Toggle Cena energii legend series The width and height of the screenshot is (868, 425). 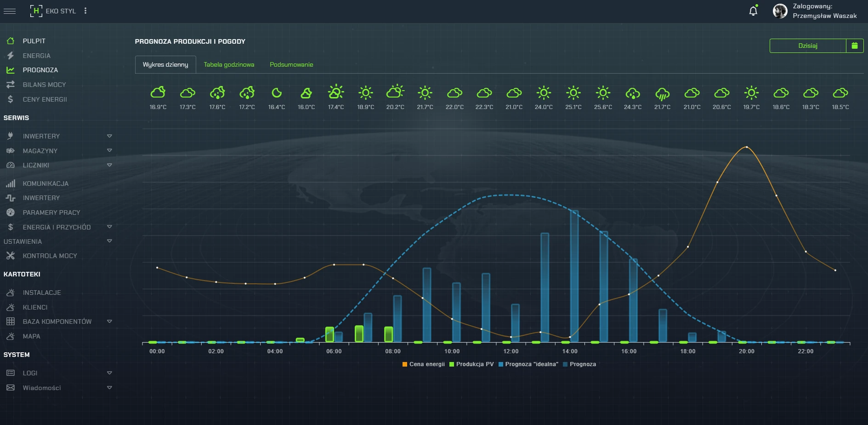point(423,364)
